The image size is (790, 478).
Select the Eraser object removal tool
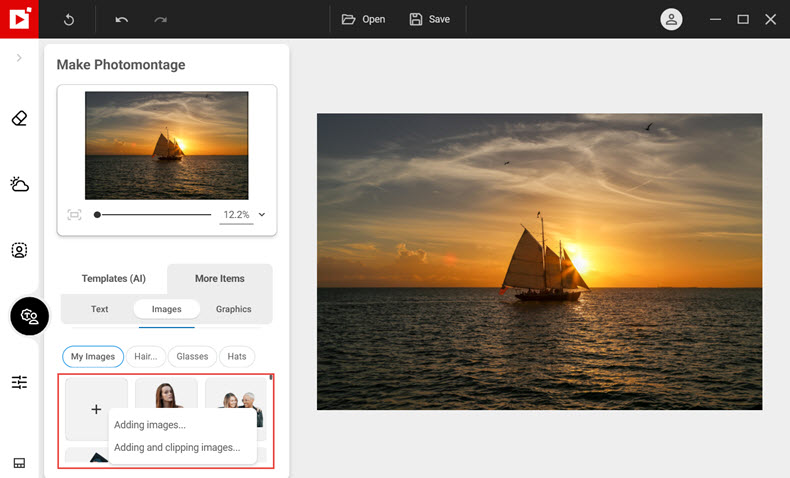coord(19,118)
